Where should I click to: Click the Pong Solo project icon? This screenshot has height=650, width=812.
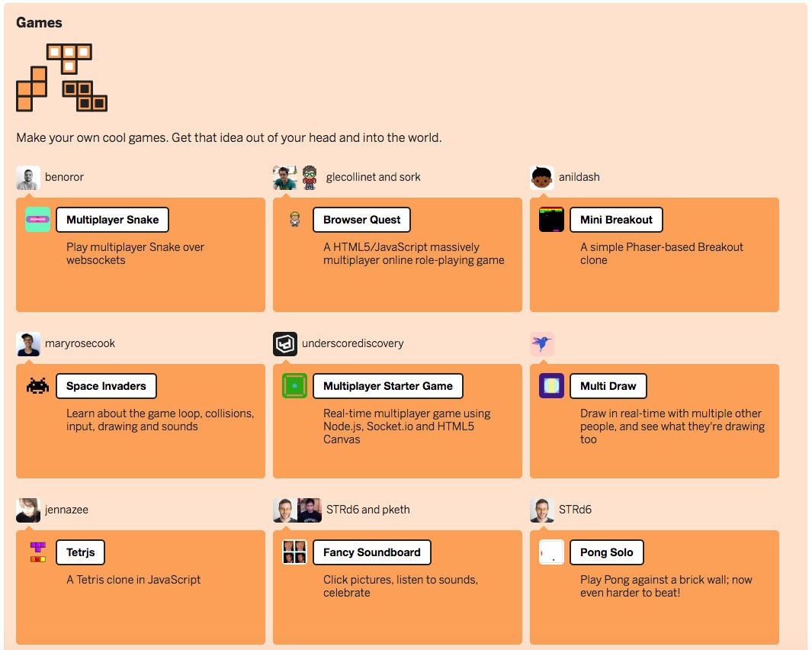click(x=550, y=552)
